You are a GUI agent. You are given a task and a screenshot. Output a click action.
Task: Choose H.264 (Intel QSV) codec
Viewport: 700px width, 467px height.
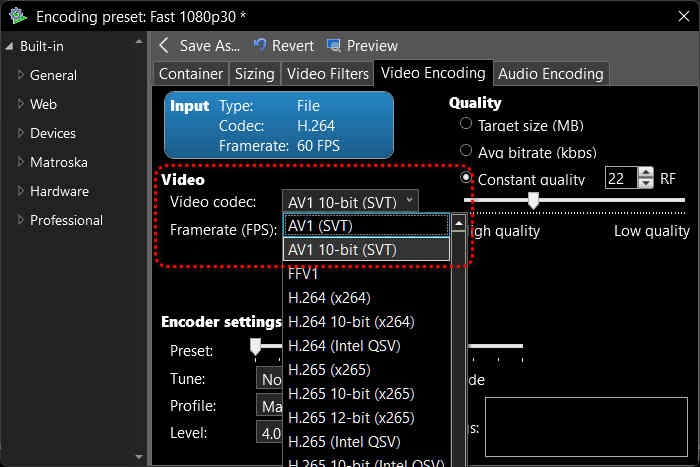366,346
